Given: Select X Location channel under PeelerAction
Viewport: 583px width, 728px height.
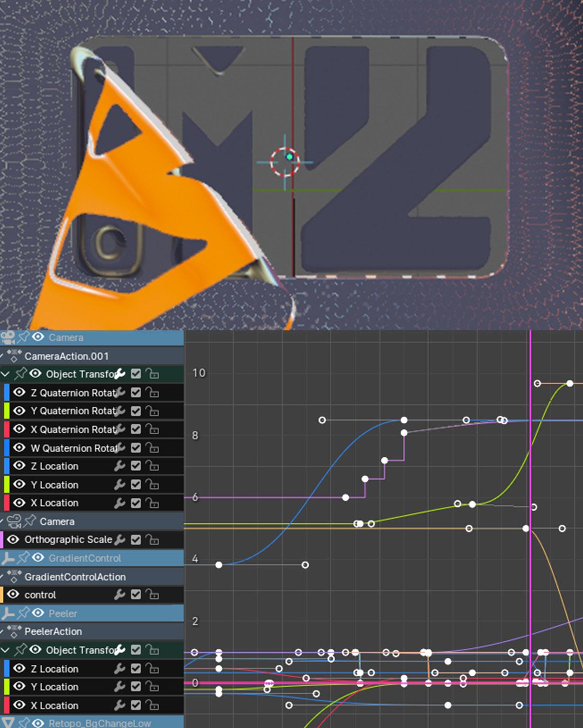Looking at the screenshot, I should coord(55,705).
